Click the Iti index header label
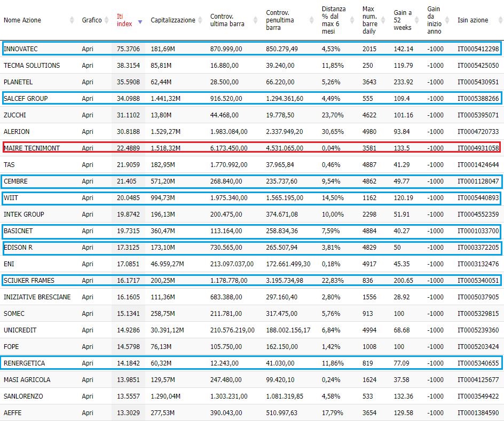 (124, 20)
